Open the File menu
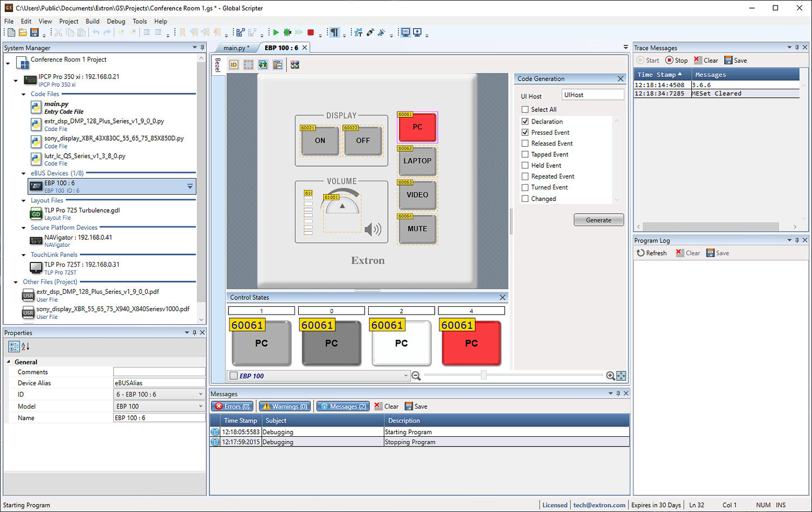Screen dimensions: 812x512 (x=9, y=21)
